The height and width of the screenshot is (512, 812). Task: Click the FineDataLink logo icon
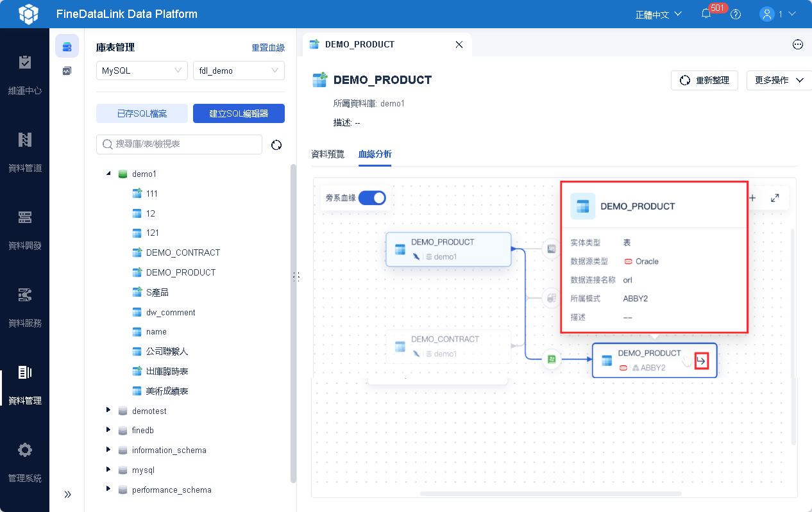tap(28, 13)
